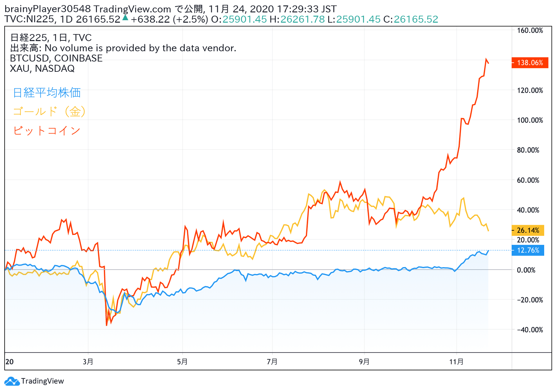Click the red 138.06% Bitcoin price label
This screenshot has height=392, width=556.
pyautogui.click(x=530, y=63)
